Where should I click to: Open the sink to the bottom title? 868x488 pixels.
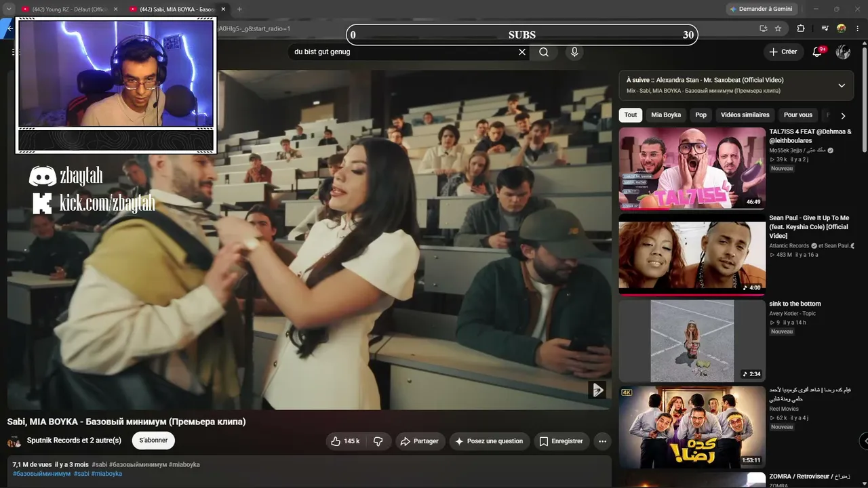[795, 304]
